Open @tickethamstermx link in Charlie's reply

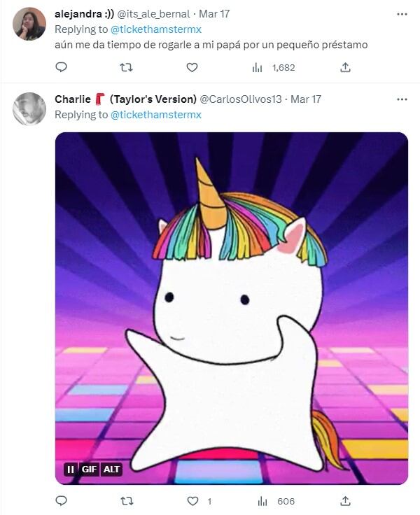(x=156, y=115)
